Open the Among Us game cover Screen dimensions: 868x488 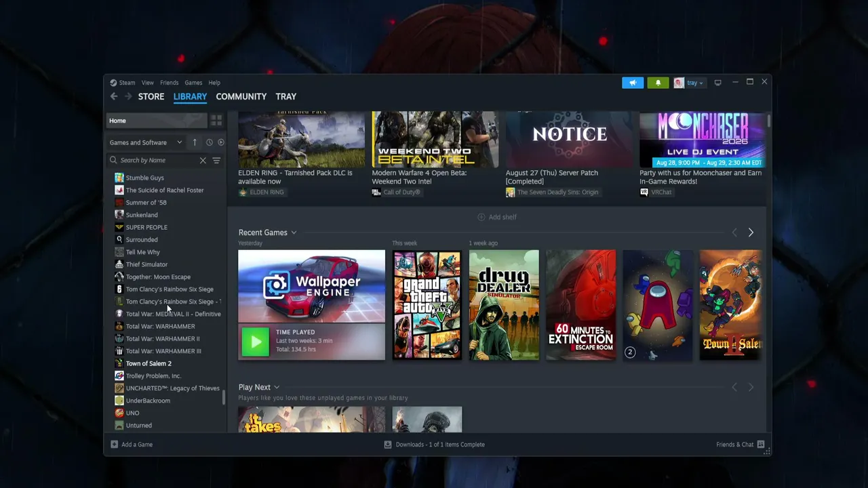(x=658, y=305)
